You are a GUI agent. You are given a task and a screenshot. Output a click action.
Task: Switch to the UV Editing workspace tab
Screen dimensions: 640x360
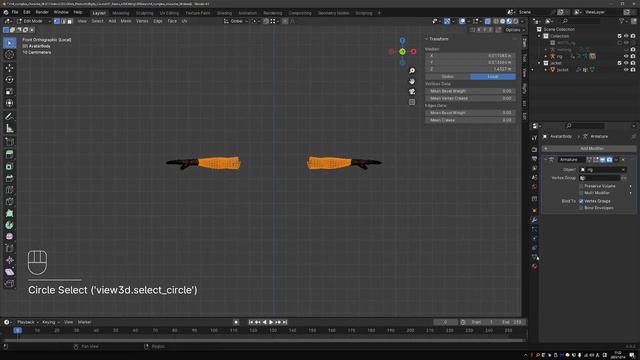[x=169, y=13]
